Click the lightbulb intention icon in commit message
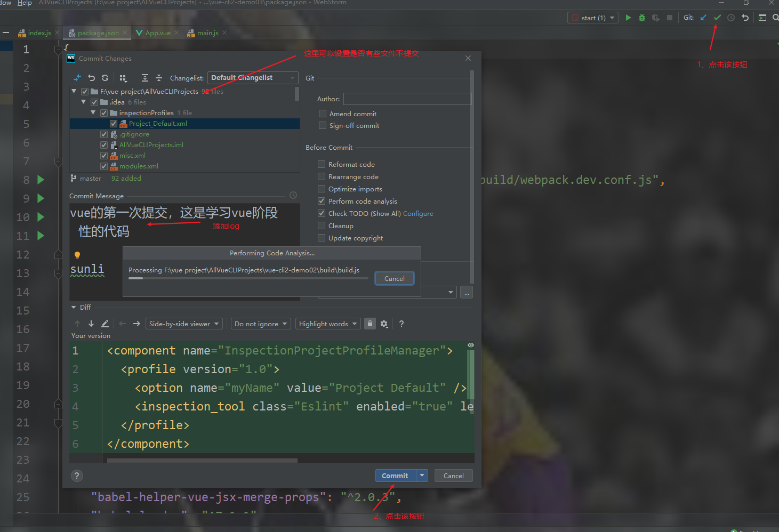This screenshot has height=532, width=779. pos(77,255)
